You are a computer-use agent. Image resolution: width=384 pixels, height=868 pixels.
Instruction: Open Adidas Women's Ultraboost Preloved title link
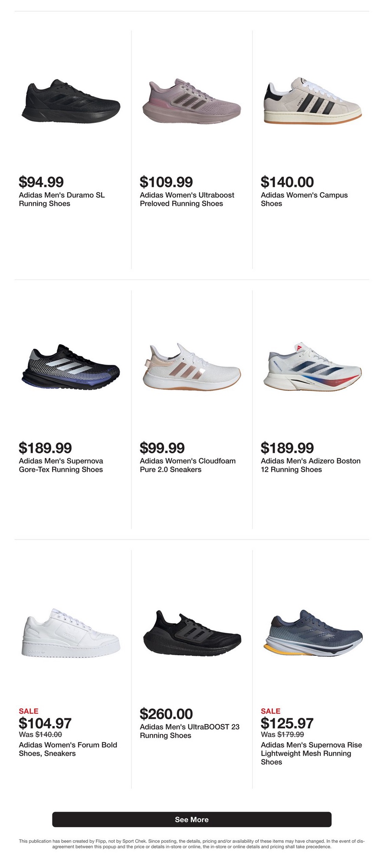pos(187,199)
